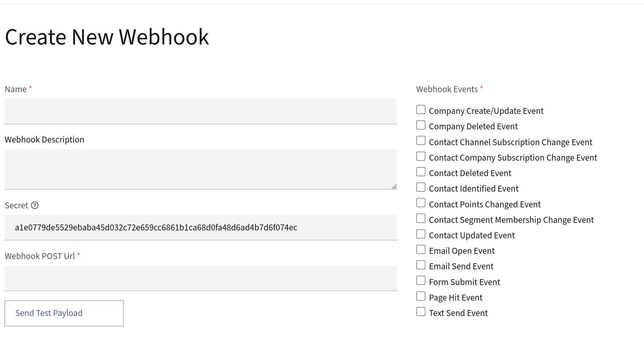Enable the Contact Identified Event checkbox

coord(421,187)
